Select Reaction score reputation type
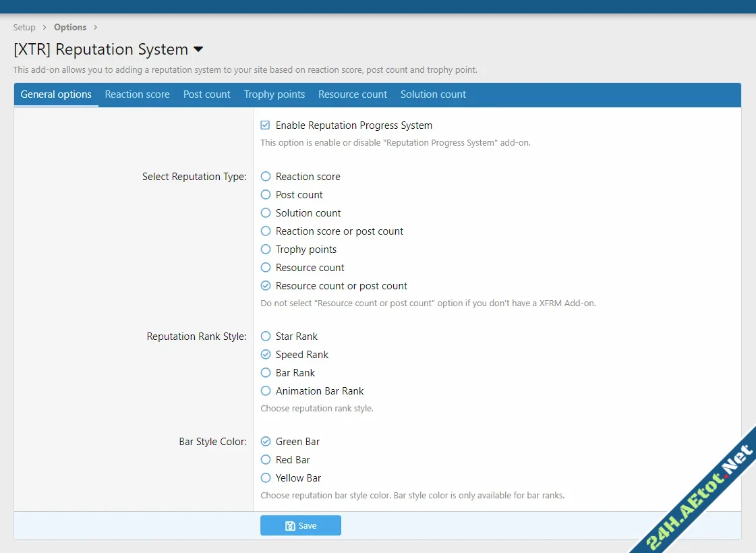Image resolution: width=756 pixels, height=553 pixels. tap(265, 176)
